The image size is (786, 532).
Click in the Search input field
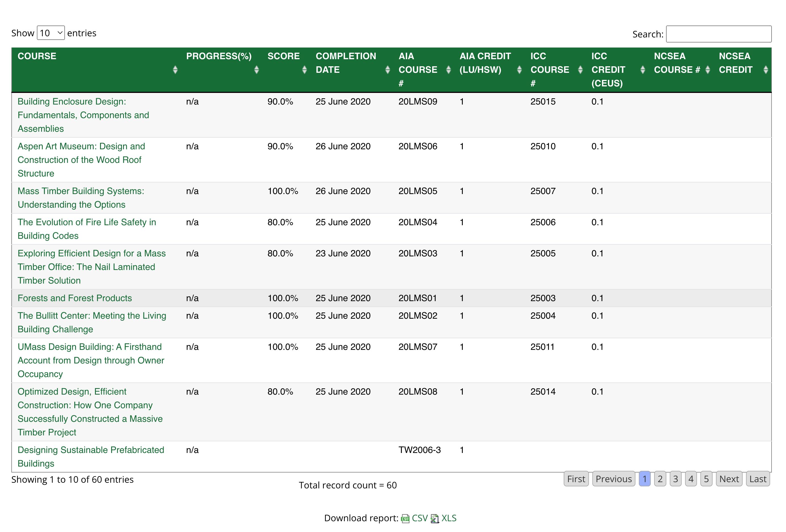[x=718, y=34]
